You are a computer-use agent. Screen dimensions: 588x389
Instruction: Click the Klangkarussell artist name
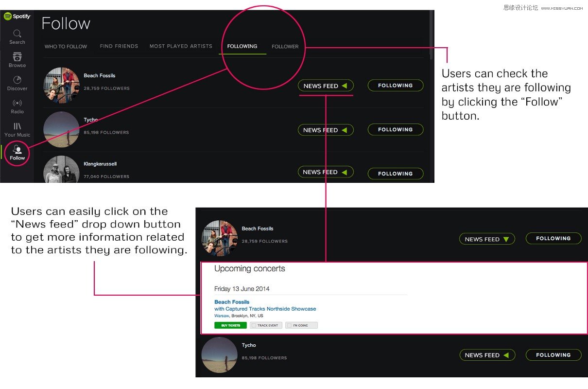tap(100, 164)
